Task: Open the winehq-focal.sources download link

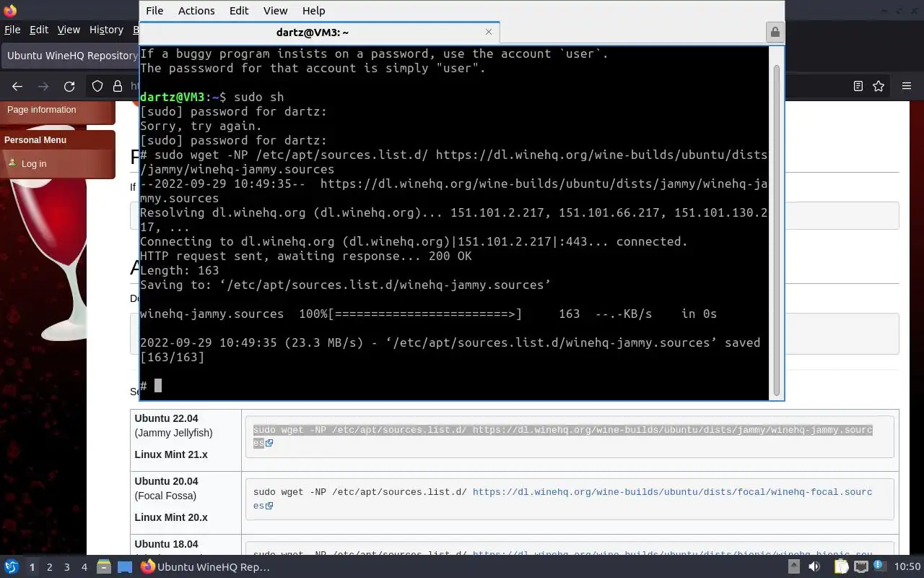Action: click(x=562, y=499)
